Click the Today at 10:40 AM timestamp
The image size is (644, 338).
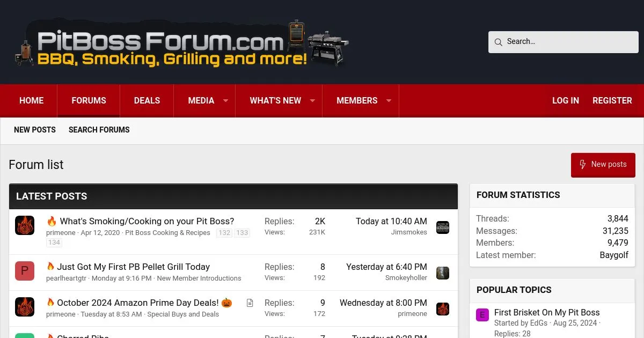click(x=391, y=221)
